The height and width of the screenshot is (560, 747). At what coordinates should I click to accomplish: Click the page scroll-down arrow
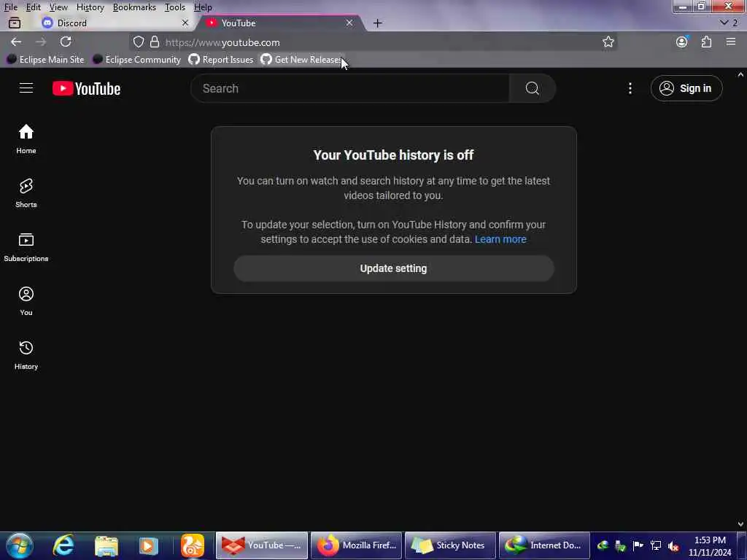pyautogui.click(x=740, y=524)
